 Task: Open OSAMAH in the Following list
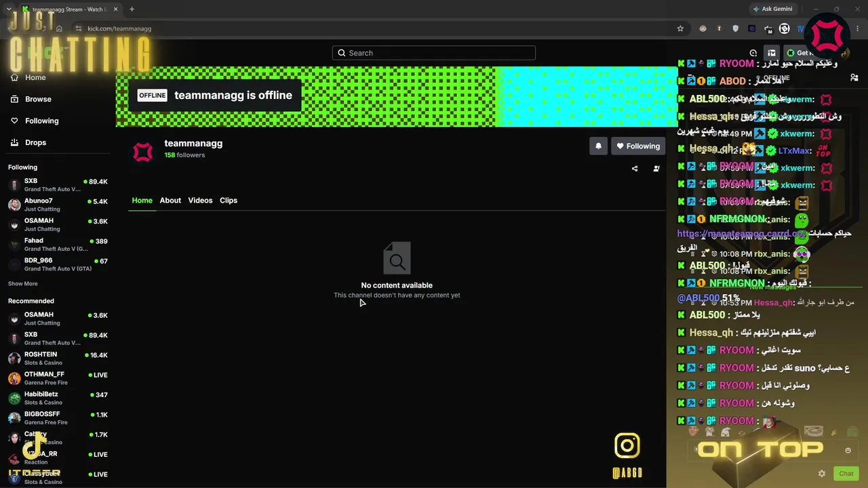tap(58, 224)
